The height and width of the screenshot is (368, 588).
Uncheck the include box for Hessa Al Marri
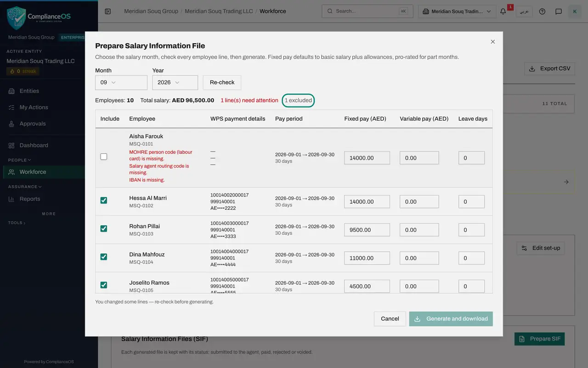[104, 201]
